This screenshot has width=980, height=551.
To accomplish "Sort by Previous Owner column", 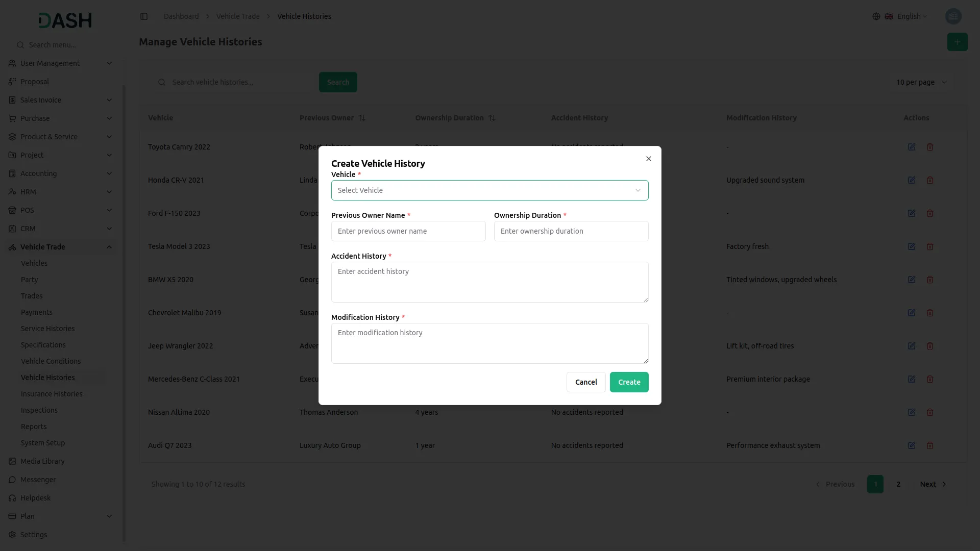I will tap(332, 118).
